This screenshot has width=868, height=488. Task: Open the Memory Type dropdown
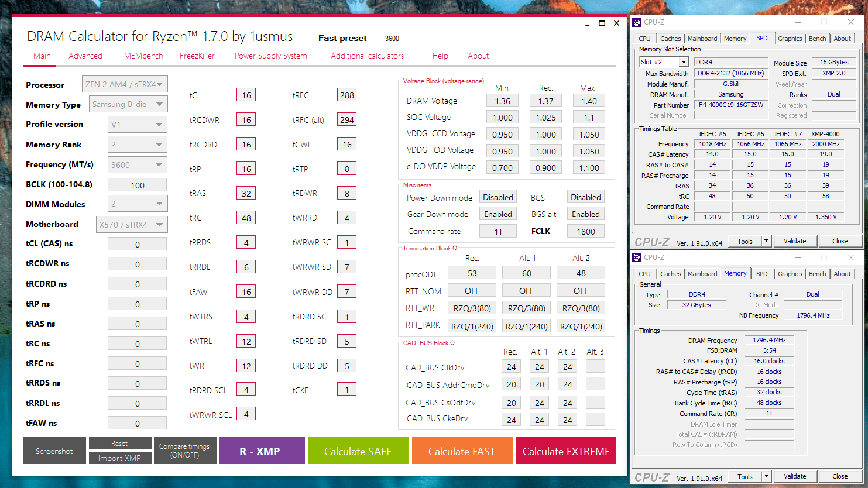tap(128, 104)
